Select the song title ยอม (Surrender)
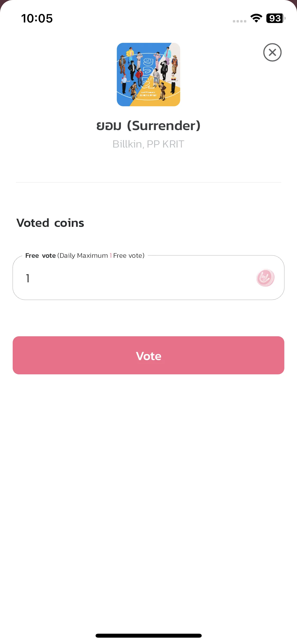The image size is (297, 644). [x=148, y=126]
